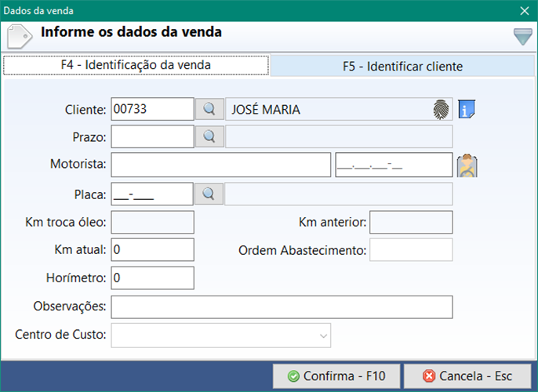The image size is (538, 392).
Task: Close the Dados da venda window
Action: (x=524, y=11)
